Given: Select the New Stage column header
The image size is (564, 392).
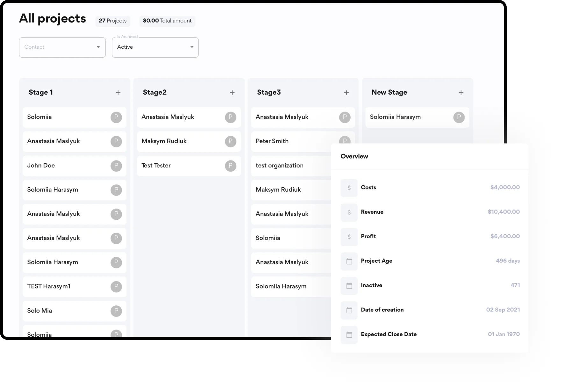Looking at the screenshot, I should (389, 92).
